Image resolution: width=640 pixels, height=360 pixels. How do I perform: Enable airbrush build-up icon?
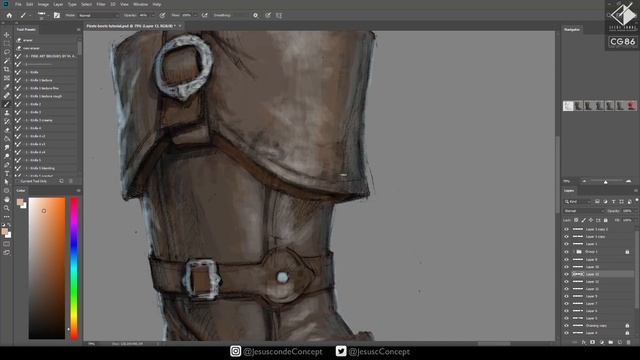tap(204, 15)
